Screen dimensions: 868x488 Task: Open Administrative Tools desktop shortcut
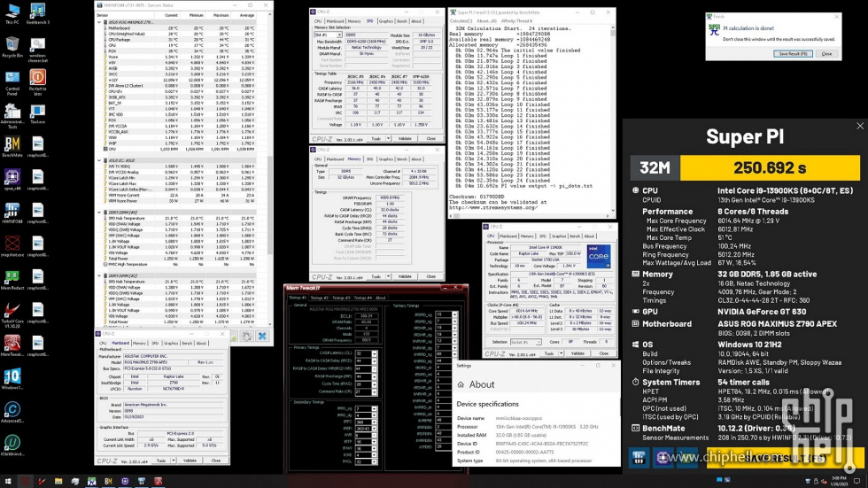tap(12, 117)
